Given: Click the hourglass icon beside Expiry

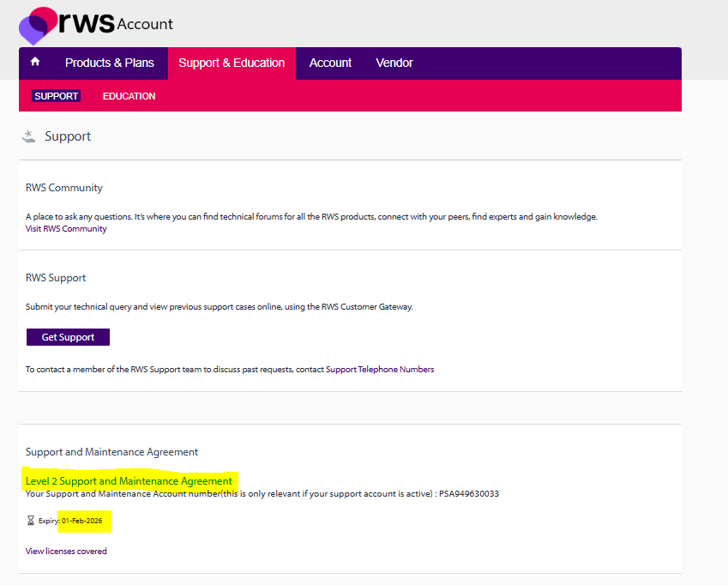Looking at the screenshot, I should tap(31, 521).
